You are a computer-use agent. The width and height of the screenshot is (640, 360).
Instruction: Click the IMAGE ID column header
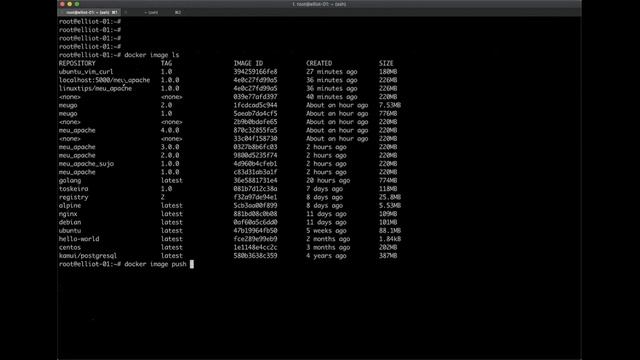pos(248,63)
